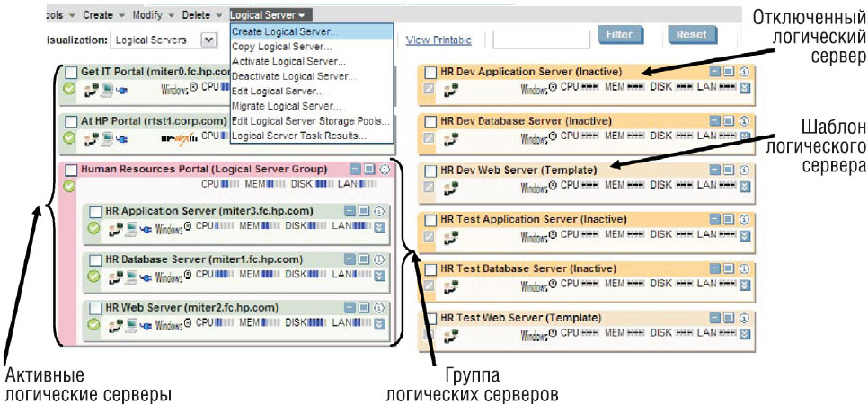Open the Visualization Logical Servers dropdown

(208, 40)
